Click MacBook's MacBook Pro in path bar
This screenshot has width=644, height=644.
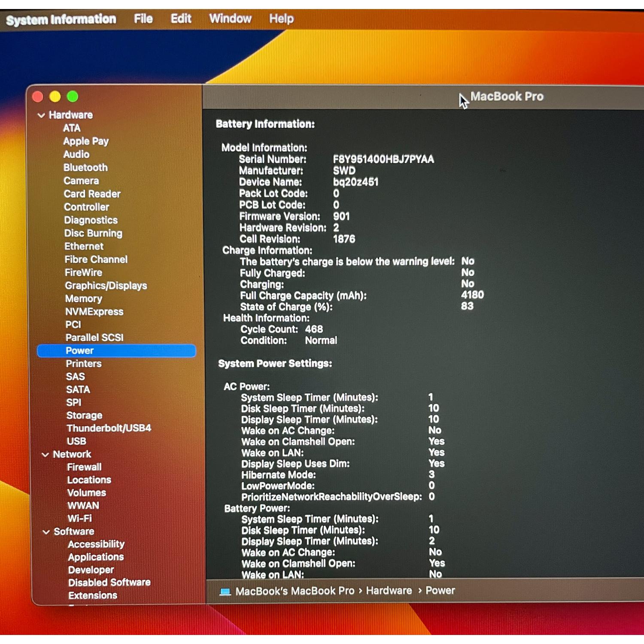click(x=295, y=591)
